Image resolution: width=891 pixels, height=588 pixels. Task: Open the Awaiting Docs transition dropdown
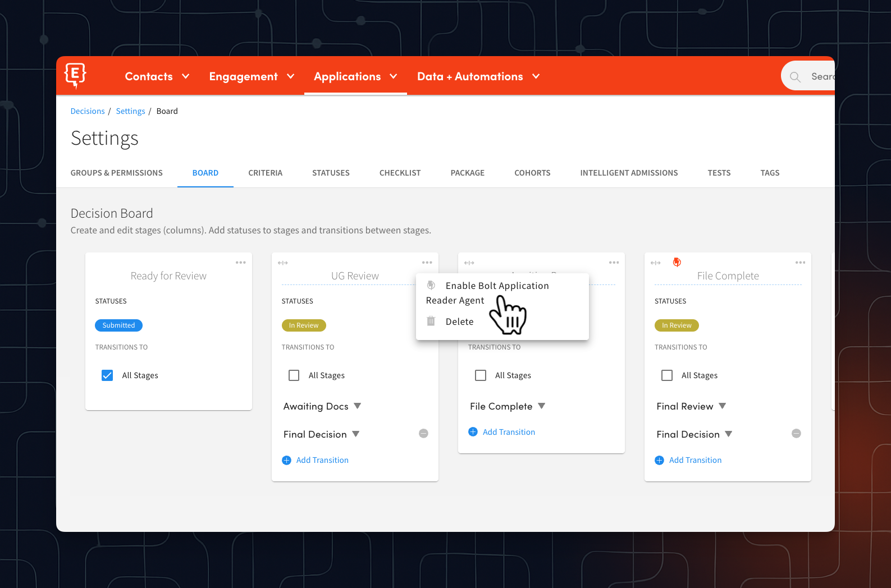(x=322, y=406)
